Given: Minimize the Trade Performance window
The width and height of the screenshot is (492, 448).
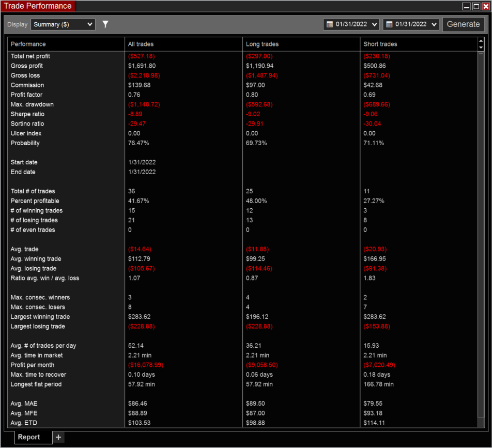Looking at the screenshot, I should (467, 6).
